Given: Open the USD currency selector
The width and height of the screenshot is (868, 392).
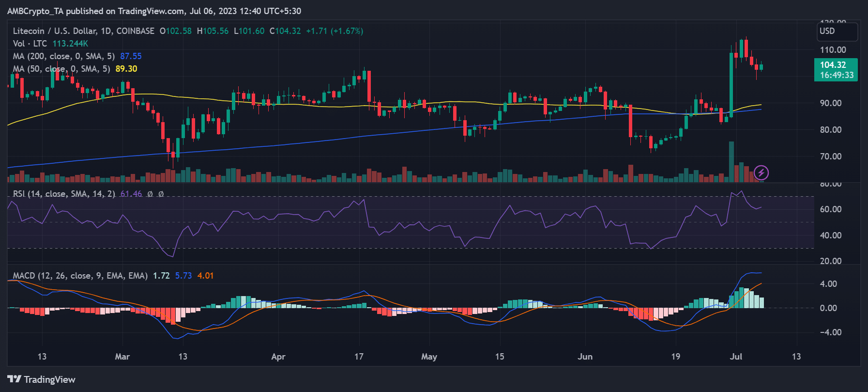Looking at the screenshot, I should click(837, 31).
